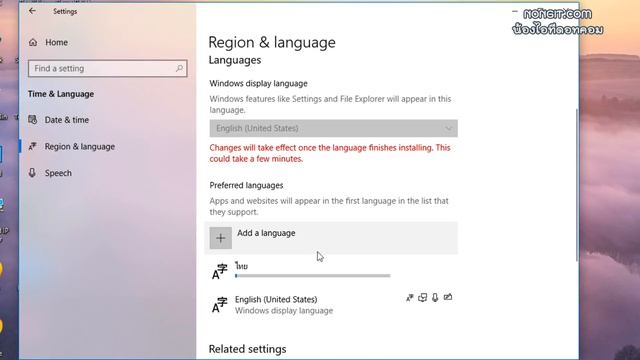Click the language icon beside English (United States)
640x360 pixels.
pos(220,305)
